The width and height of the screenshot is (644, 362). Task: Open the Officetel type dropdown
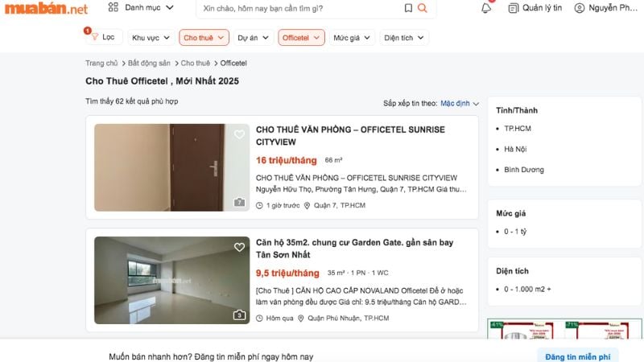pos(301,38)
